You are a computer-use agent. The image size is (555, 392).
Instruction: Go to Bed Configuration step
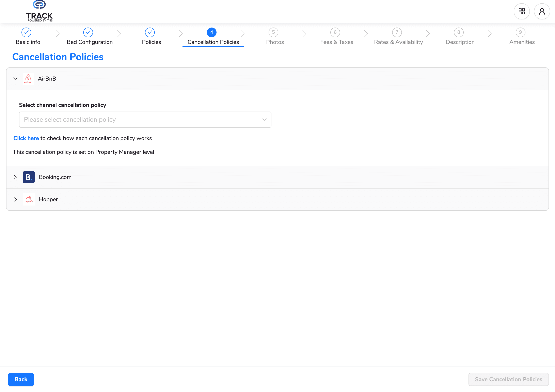(90, 42)
